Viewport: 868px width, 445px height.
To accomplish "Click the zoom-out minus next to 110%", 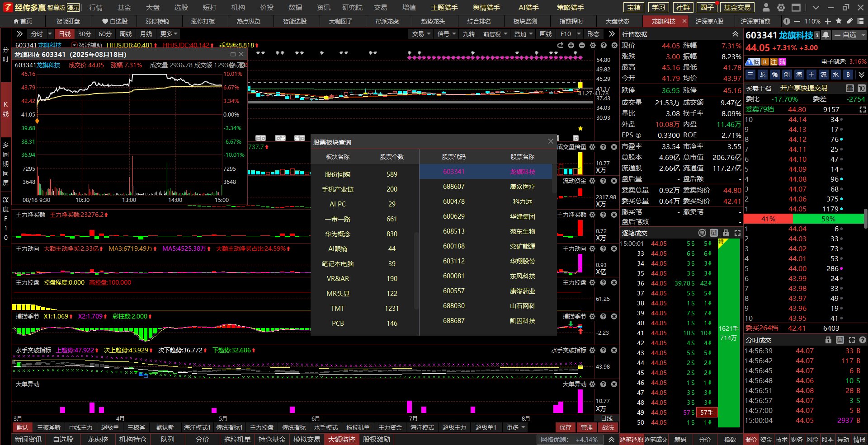I will (x=797, y=21).
